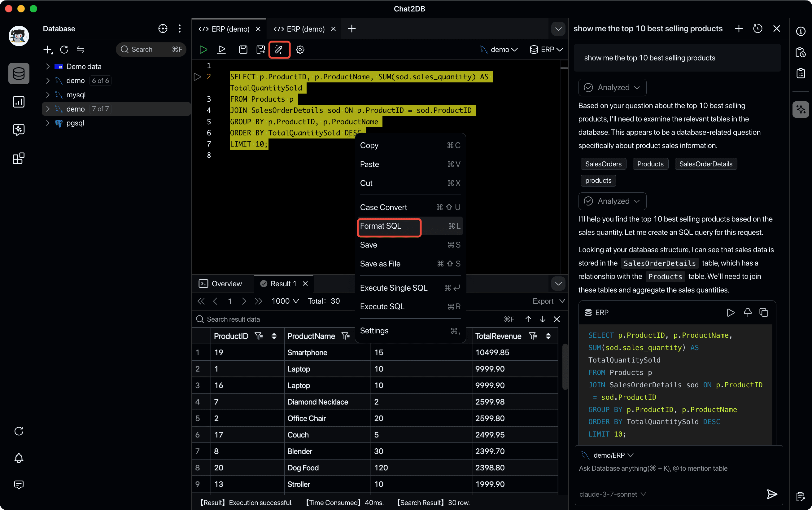The width and height of the screenshot is (812, 510).
Task: Open the AI chat sparkle icon in sidebar
Action: (19, 130)
